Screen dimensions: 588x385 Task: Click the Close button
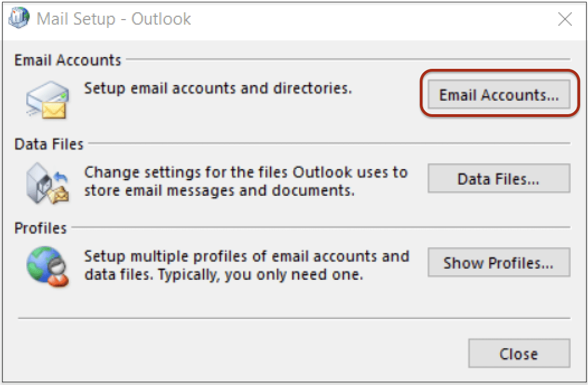pos(519,354)
